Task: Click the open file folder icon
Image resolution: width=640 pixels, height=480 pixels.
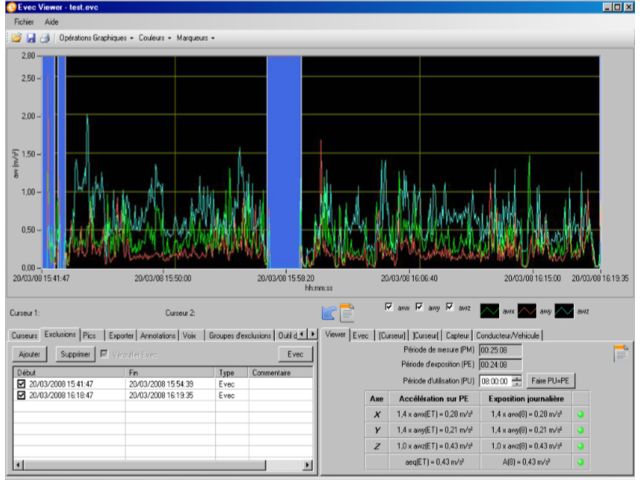Action: (16, 38)
